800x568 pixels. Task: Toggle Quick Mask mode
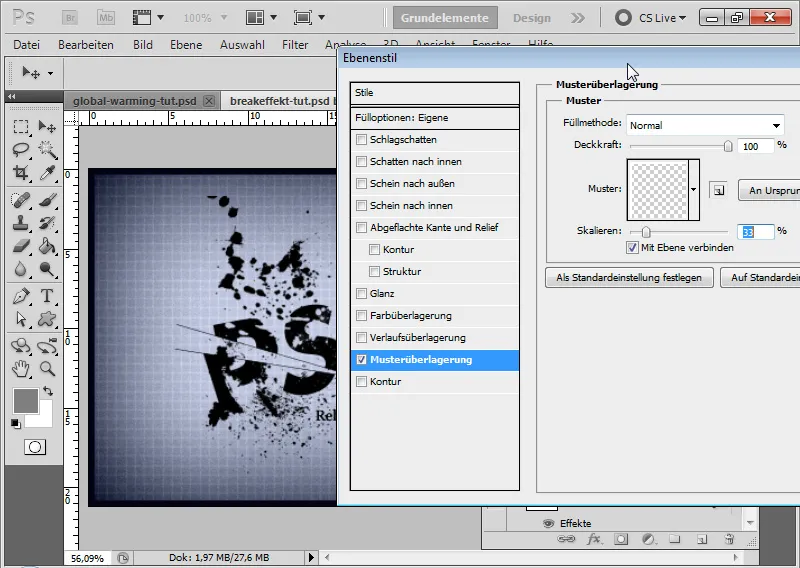[35, 448]
